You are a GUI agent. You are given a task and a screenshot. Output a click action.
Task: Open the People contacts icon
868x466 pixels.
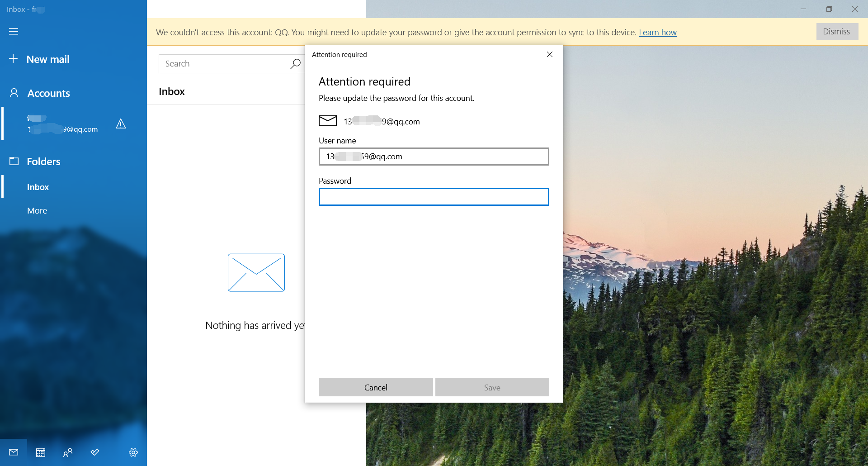pyautogui.click(x=68, y=452)
